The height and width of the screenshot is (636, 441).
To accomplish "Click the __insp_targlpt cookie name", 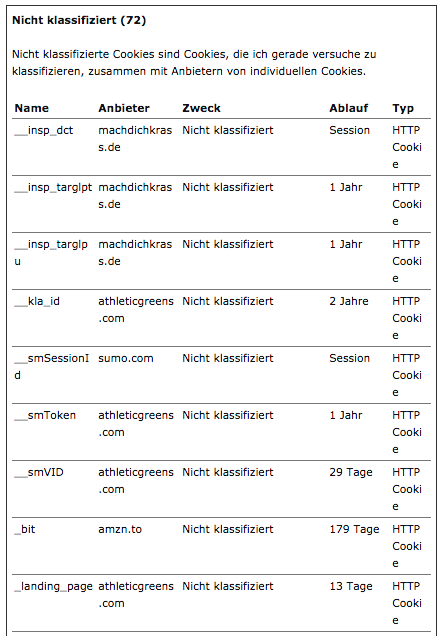I will point(53,188).
